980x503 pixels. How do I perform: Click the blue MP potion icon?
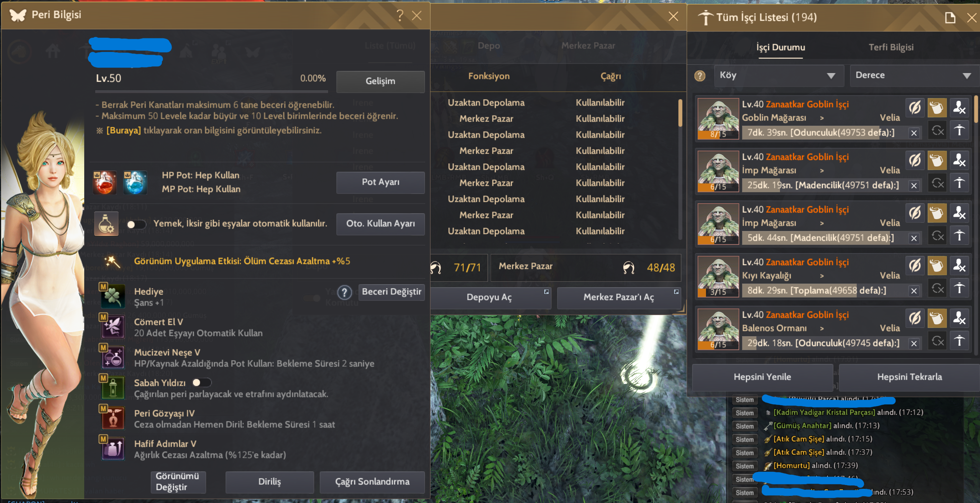click(135, 183)
